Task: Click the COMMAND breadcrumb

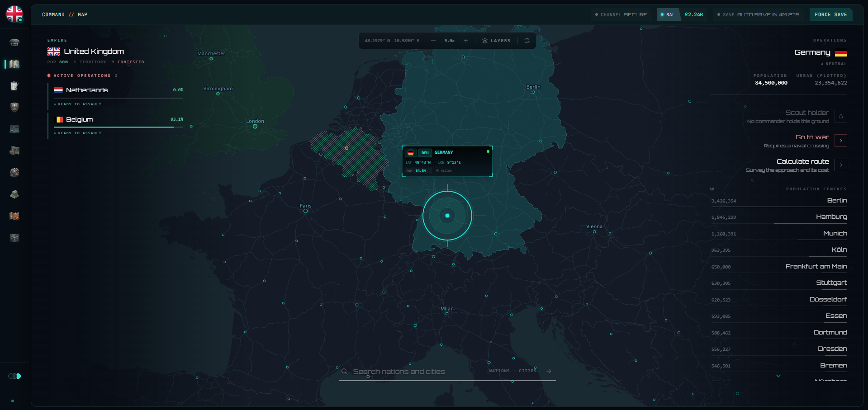Action: (x=53, y=14)
